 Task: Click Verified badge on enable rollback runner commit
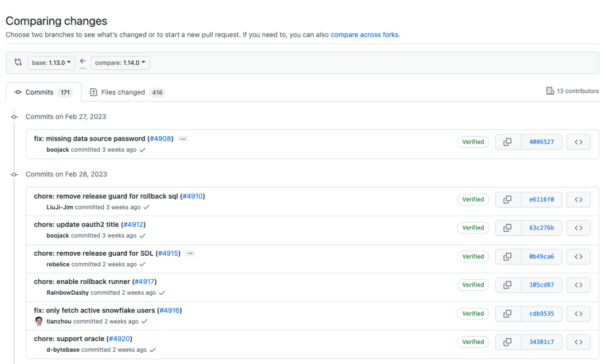pos(473,285)
